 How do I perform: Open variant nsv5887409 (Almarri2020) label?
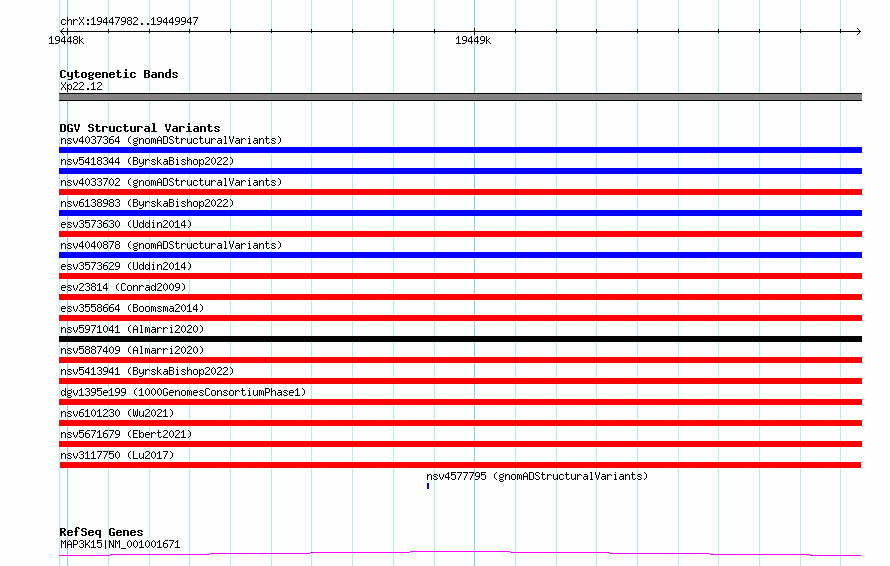pos(132,350)
